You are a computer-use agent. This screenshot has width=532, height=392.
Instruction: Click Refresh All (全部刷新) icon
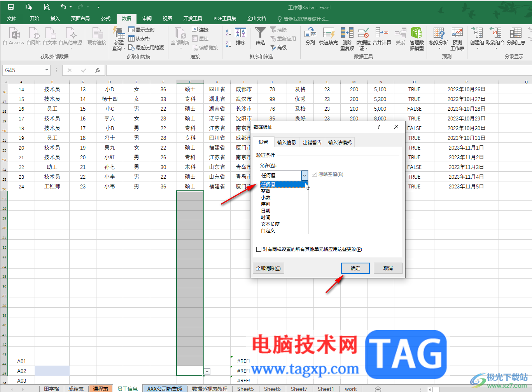(180, 33)
